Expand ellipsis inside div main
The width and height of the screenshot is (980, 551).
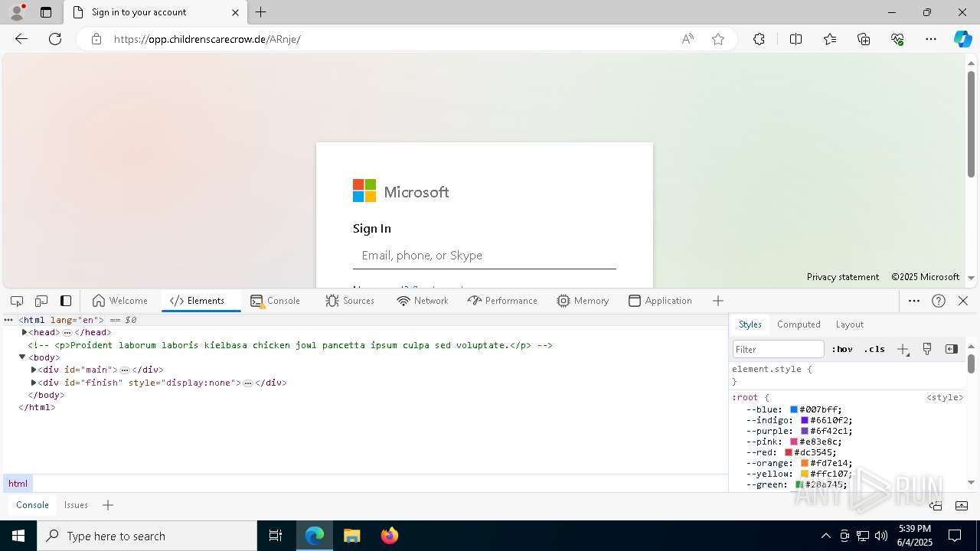coord(125,370)
